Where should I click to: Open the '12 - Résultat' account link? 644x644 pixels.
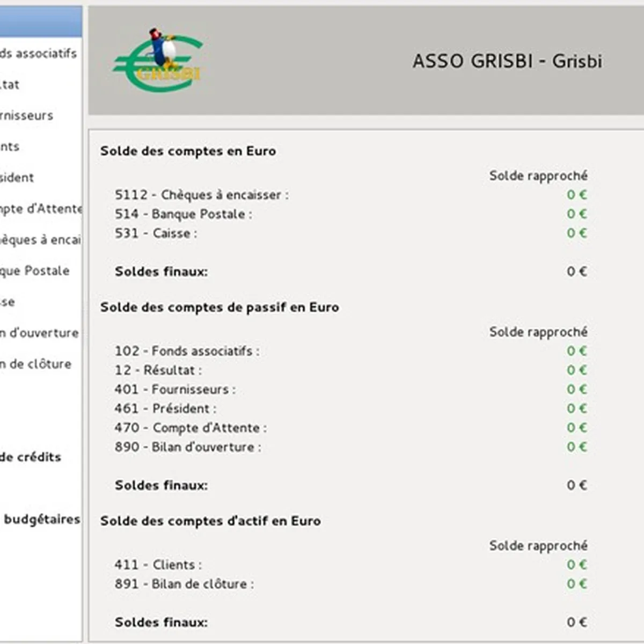(158, 370)
